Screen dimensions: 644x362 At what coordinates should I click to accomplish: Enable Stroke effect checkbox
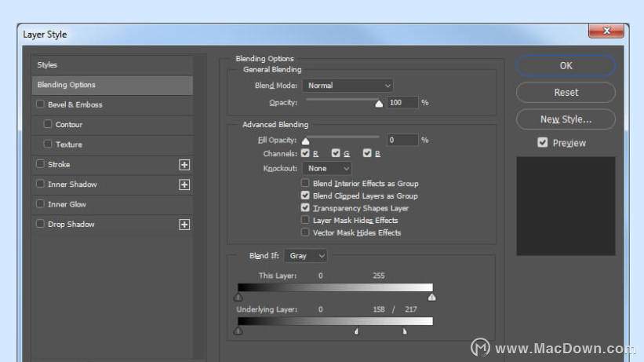point(40,163)
